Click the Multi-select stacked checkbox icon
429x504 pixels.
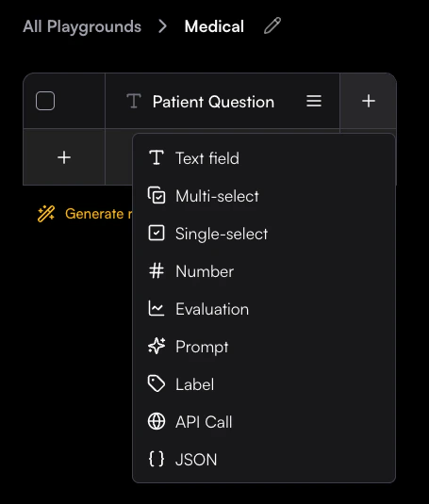click(157, 195)
